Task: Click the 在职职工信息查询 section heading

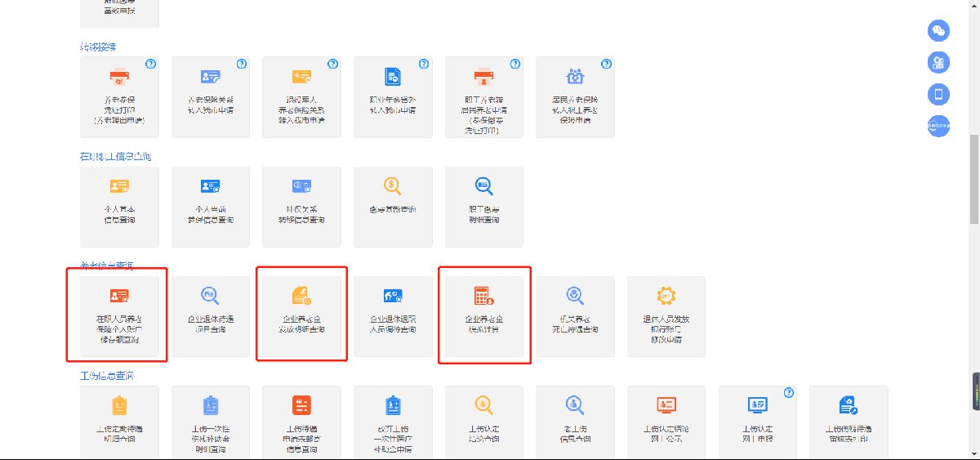Action: [x=115, y=156]
